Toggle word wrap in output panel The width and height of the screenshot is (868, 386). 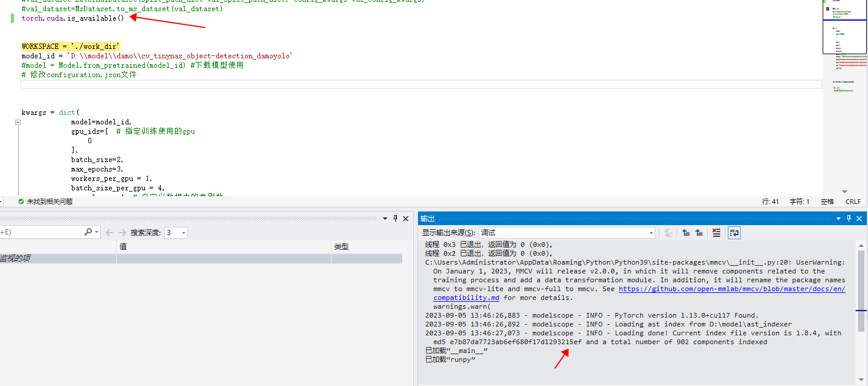[734, 233]
